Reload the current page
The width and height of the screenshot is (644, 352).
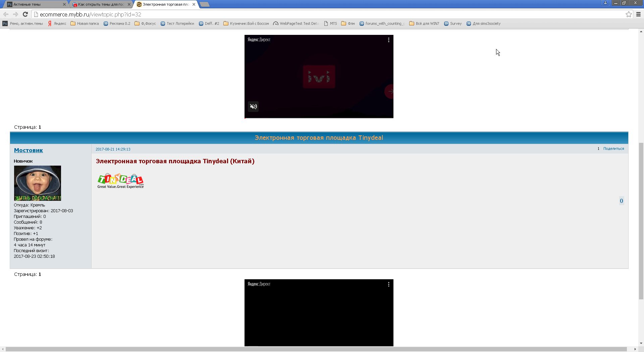[25, 14]
